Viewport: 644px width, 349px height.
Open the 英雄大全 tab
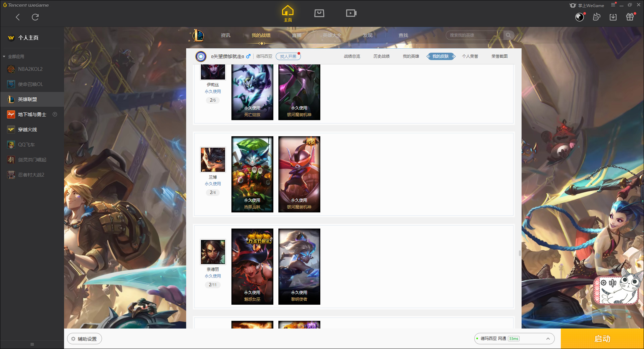click(x=332, y=35)
